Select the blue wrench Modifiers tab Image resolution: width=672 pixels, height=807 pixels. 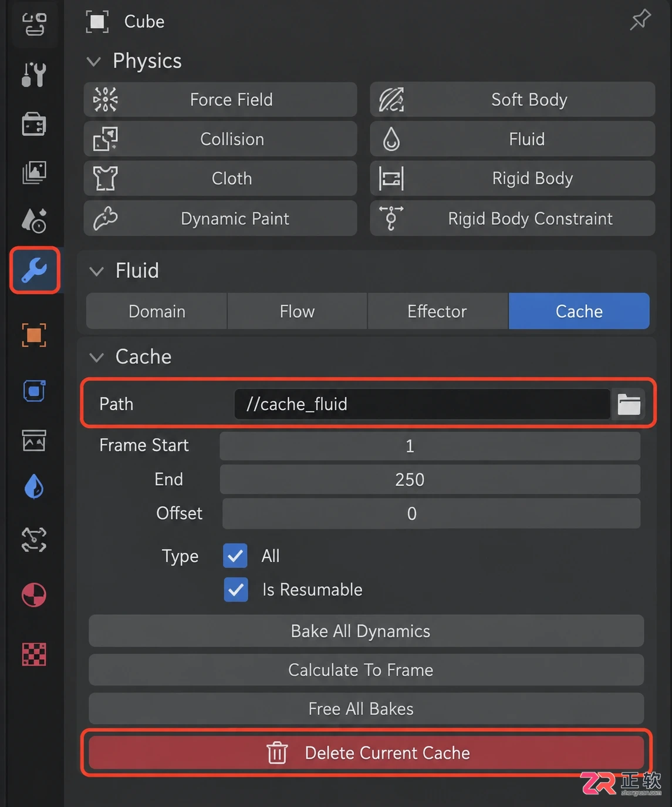click(35, 270)
